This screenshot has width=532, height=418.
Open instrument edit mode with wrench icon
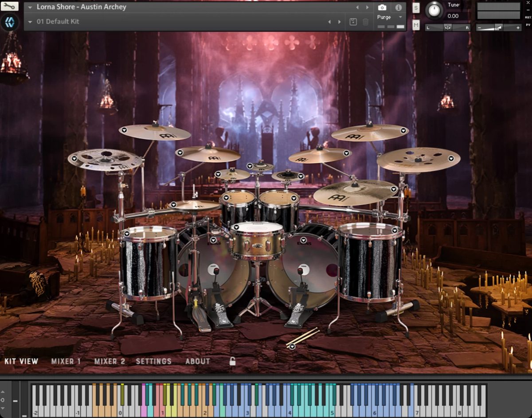tap(9, 6)
